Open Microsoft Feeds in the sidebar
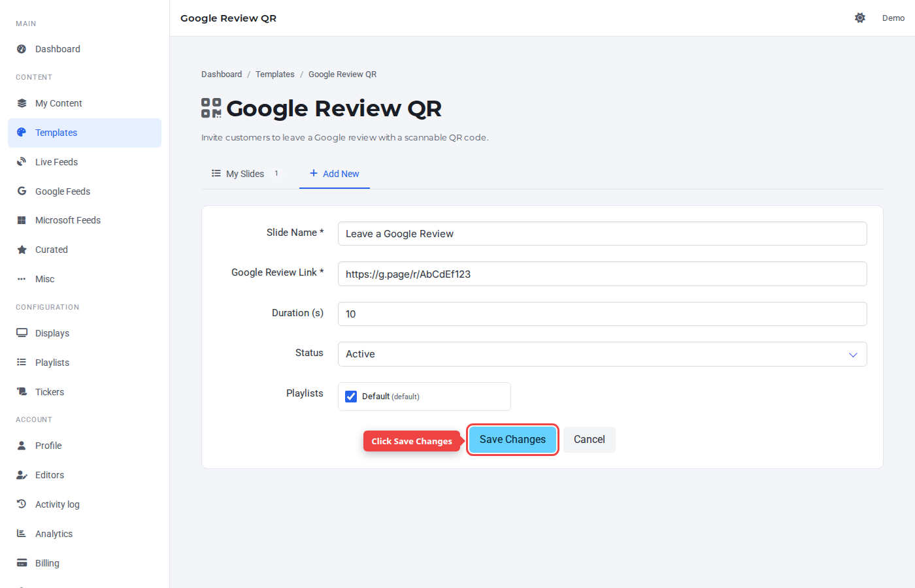915x588 pixels. click(x=84, y=220)
